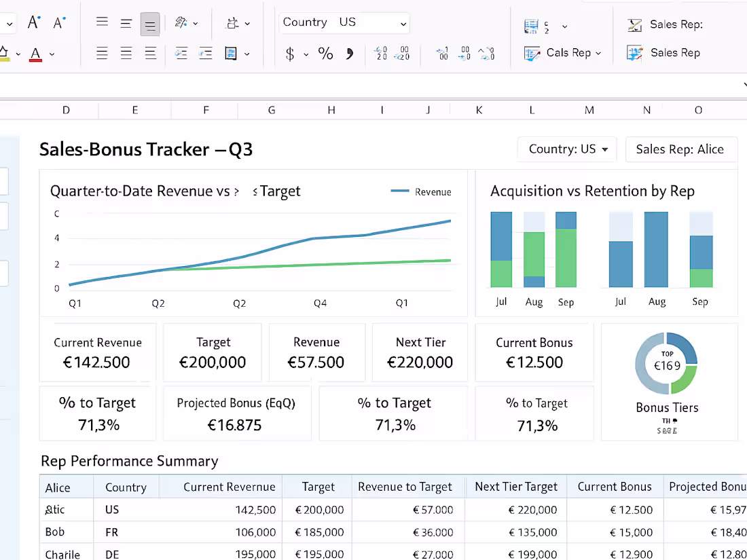Open the Country: US dashboard filter
The width and height of the screenshot is (747, 560).
coord(567,149)
